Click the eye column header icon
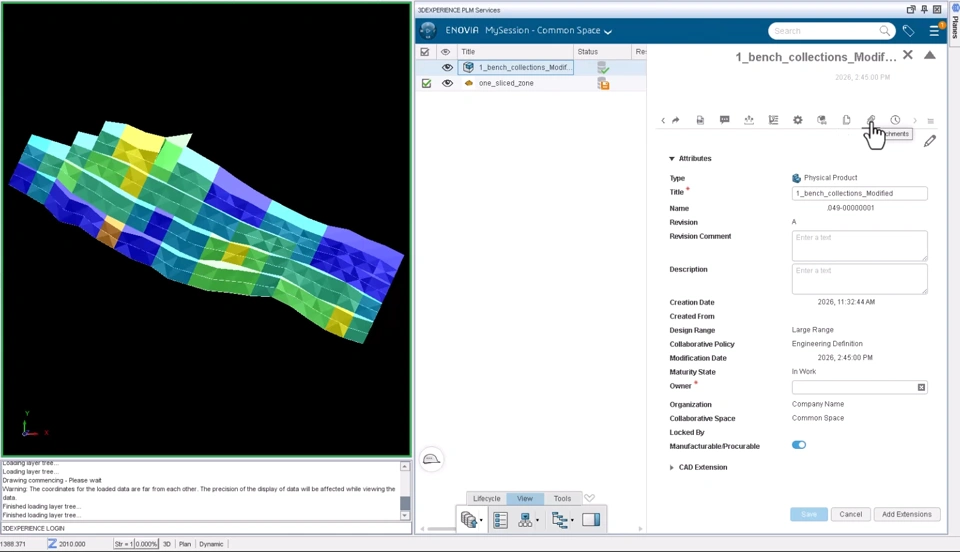 (x=445, y=52)
